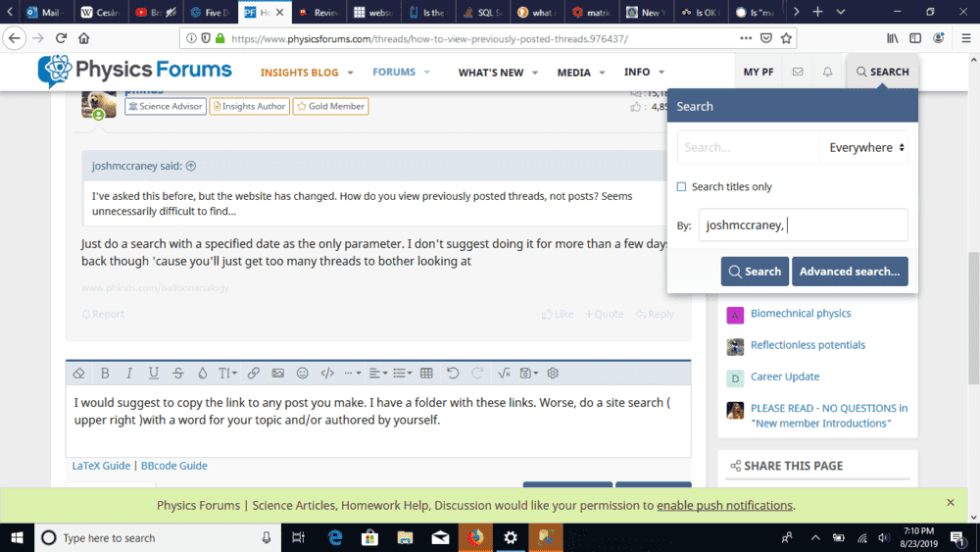Open the Biomechanical physics thread link
The width and height of the screenshot is (980, 552).
pos(800,314)
